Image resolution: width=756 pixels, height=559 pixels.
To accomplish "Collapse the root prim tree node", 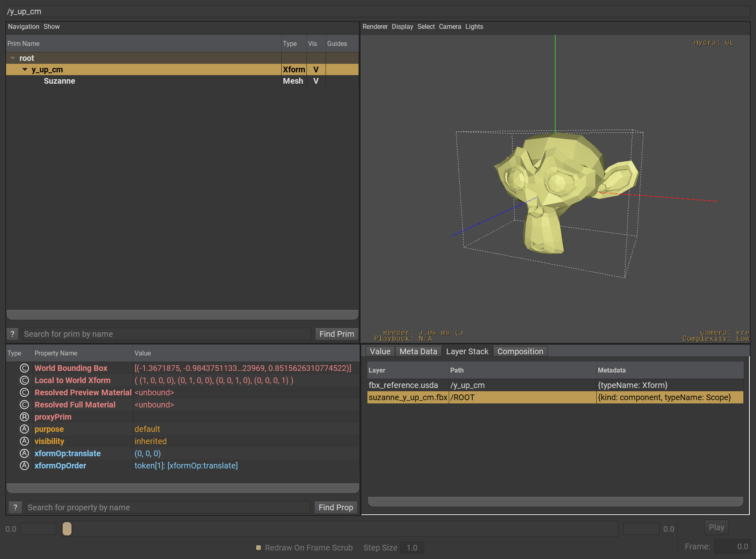I will (x=13, y=58).
